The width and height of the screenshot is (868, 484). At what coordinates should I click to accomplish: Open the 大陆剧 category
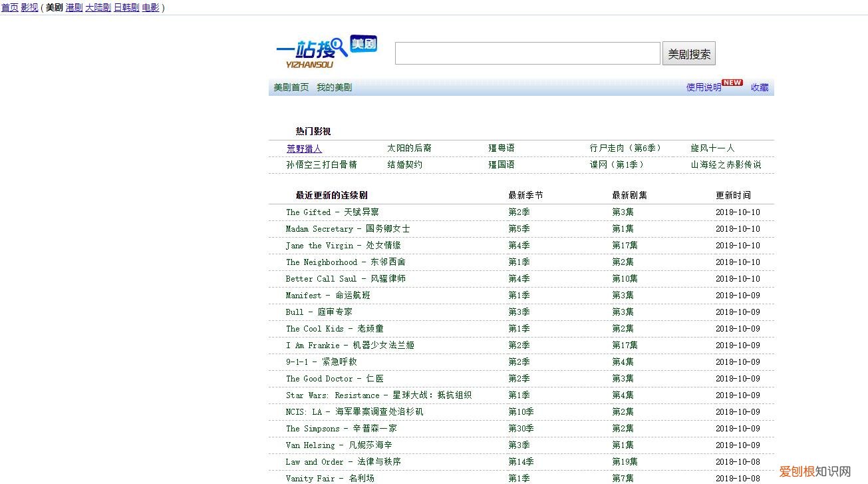point(97,7)
